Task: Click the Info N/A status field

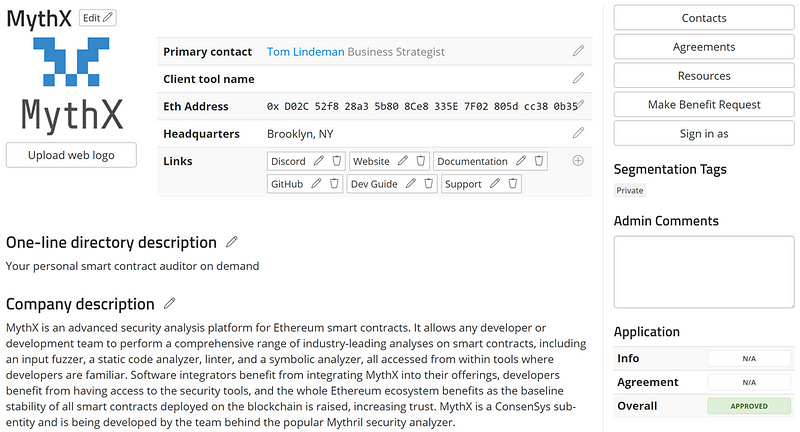Action: pos(749,359)
